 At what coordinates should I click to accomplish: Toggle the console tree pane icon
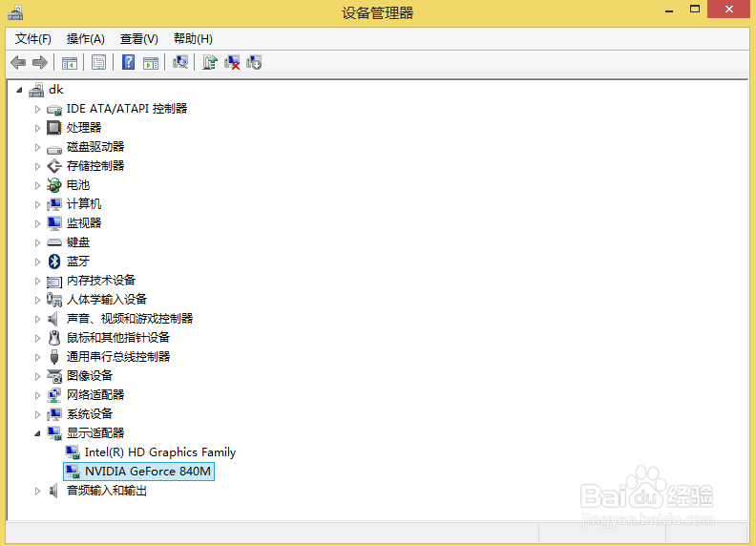[70, 63]
